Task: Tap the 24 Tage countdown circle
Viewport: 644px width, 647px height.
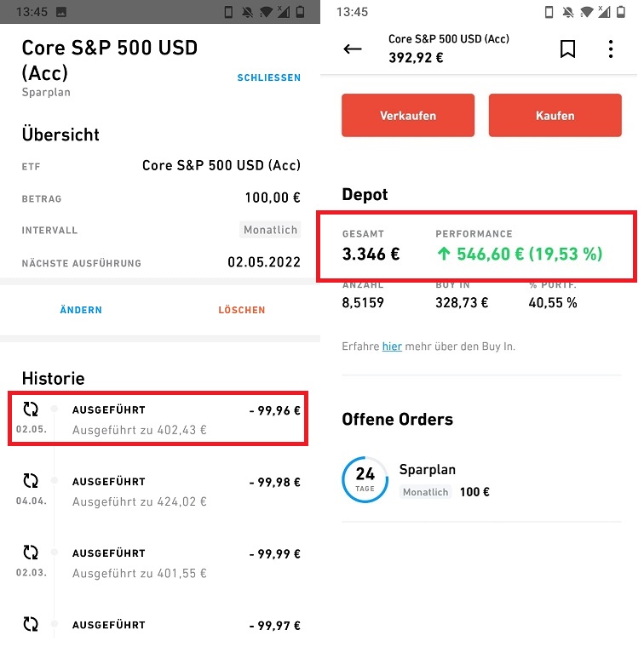Action: pos(365,479)
